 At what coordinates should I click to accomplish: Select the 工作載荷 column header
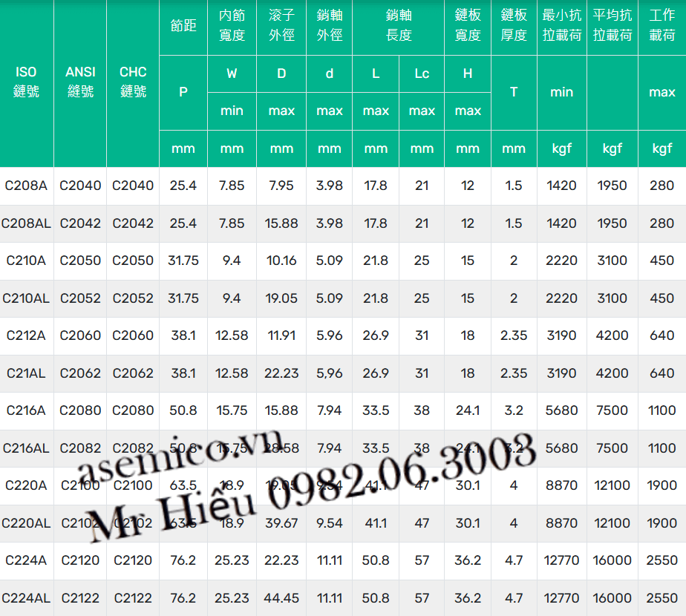(x=661, y=26)
